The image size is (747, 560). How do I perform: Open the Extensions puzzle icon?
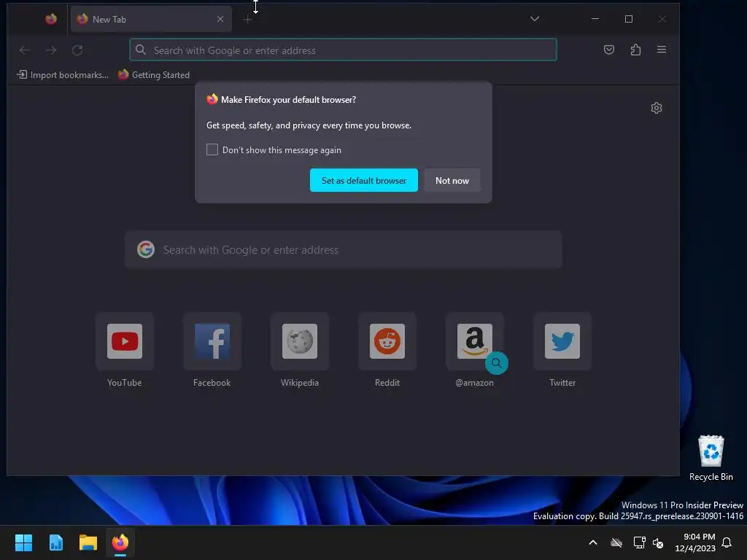coord(635,50)
